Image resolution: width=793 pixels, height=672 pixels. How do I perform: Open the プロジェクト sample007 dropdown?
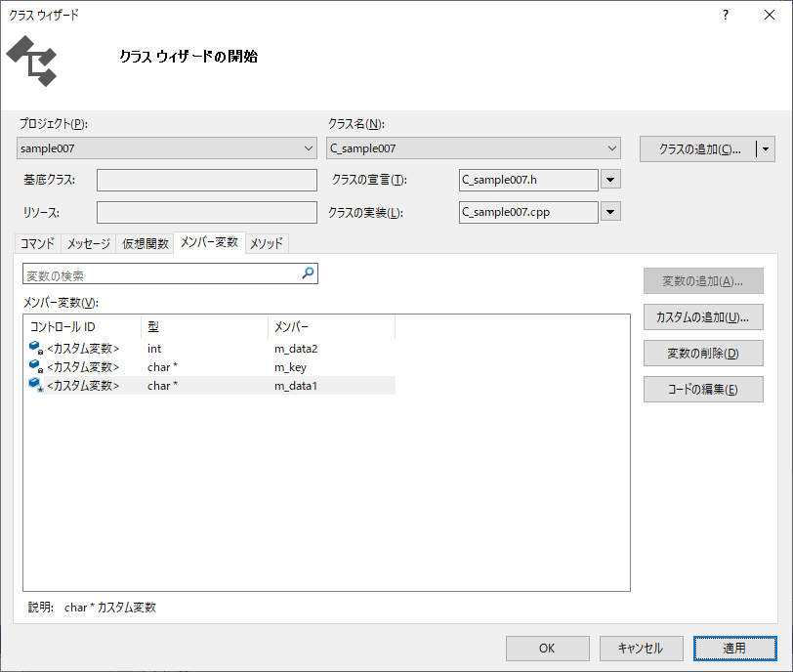point(309,148)
